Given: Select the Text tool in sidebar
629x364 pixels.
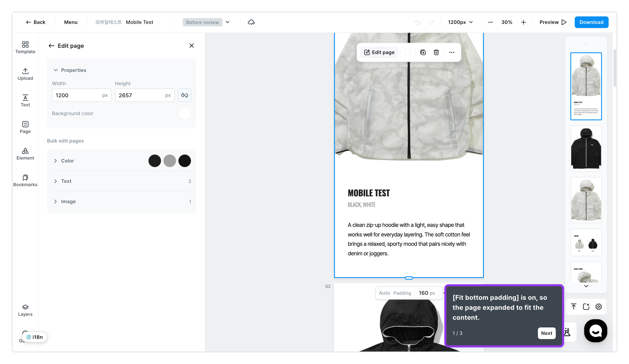Looking at the screenshot, I should pos(25,101).
